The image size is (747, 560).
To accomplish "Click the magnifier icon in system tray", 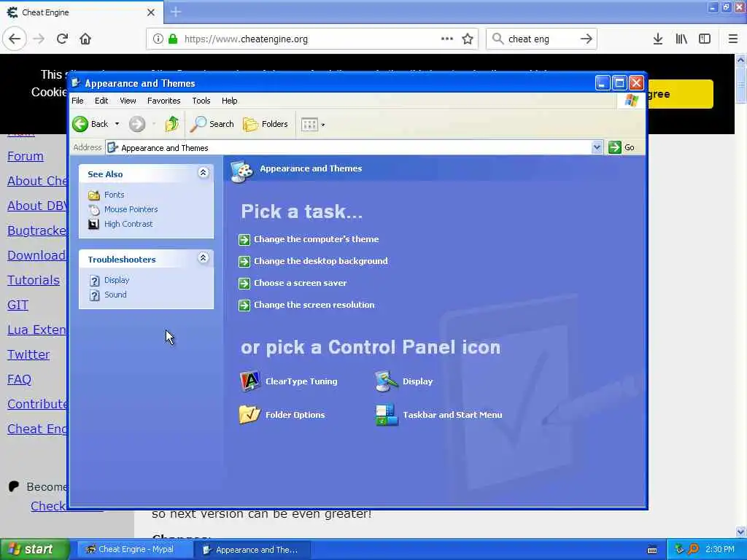I will click(x=693, y=550).
